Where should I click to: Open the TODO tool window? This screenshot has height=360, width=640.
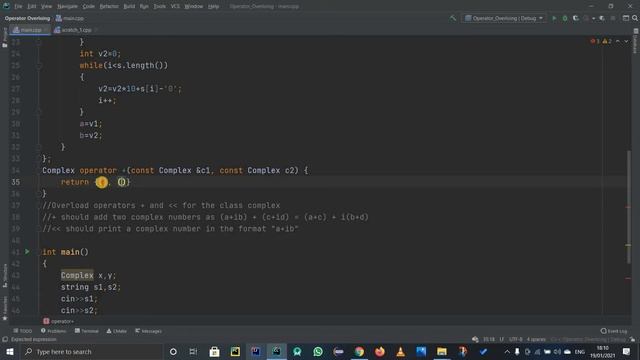[x=22, y=331]
